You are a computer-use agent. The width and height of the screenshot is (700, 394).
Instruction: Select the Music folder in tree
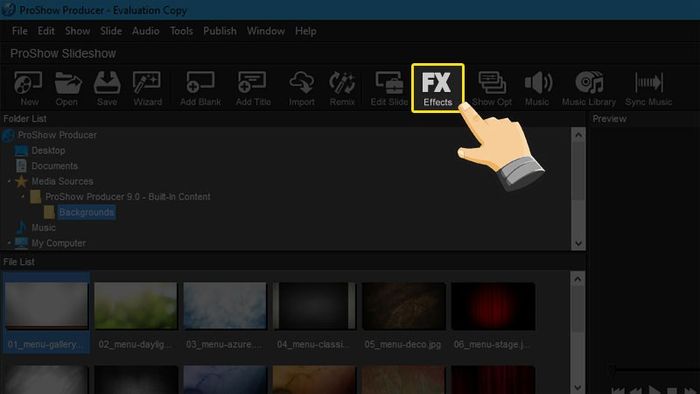43,228
